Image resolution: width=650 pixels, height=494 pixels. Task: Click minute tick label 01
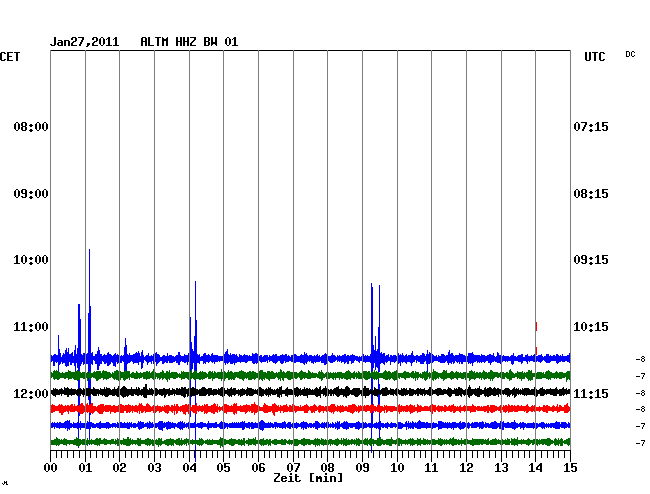tap(85, 468)
